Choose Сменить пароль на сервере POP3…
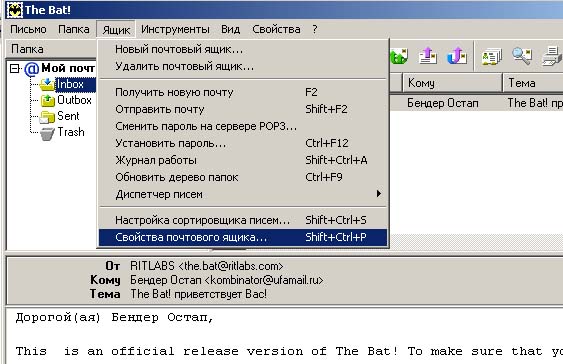The image size is (563, 364). [x=243, y=126]
